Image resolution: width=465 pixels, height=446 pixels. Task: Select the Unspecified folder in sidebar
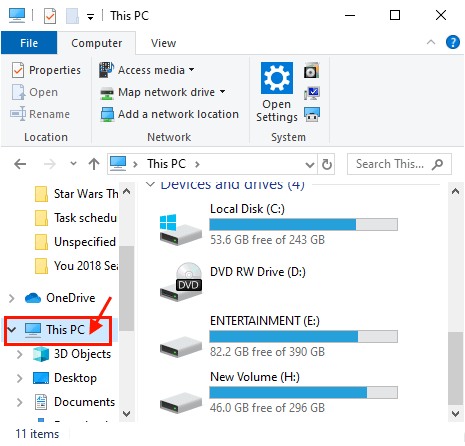pyautogui.click(x=76, y=242)
